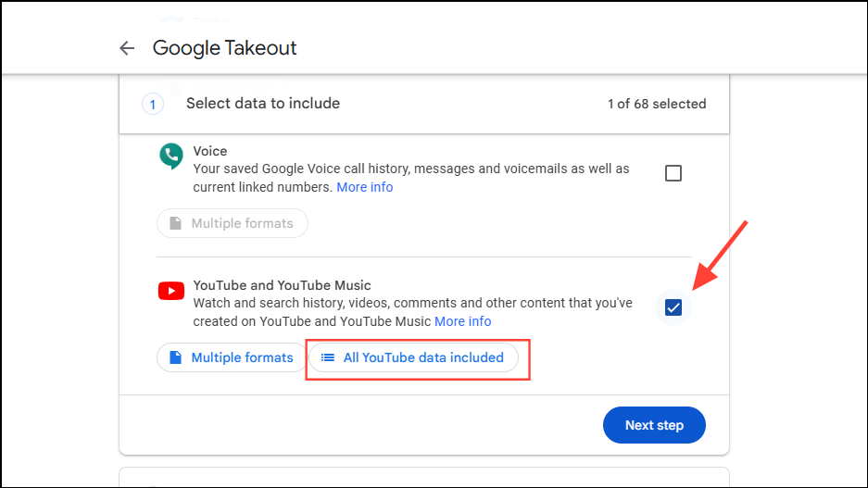Uncheck YouTube and YouTube Music checkbox
Viewport: 868px width, 488px height.
[x=673, y=308]
